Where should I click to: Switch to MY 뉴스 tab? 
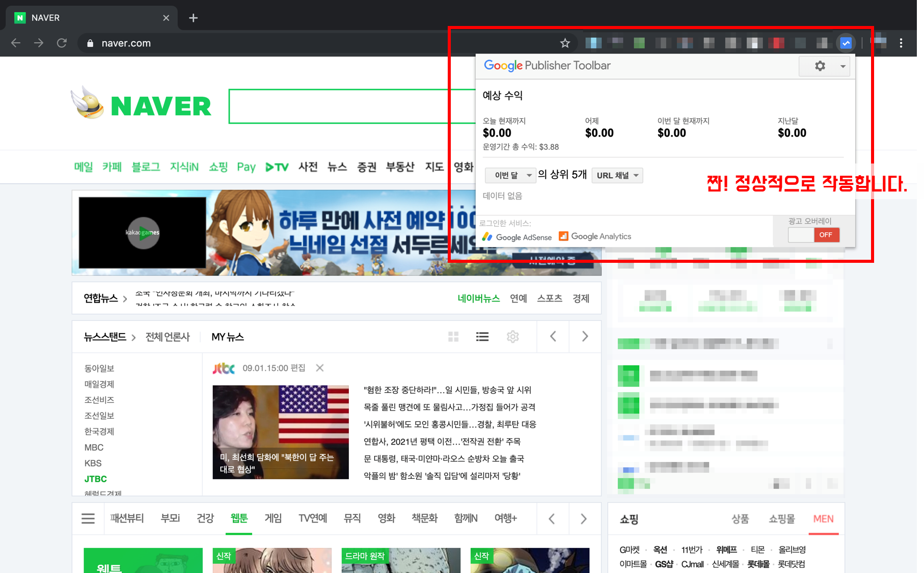(228, 337)
